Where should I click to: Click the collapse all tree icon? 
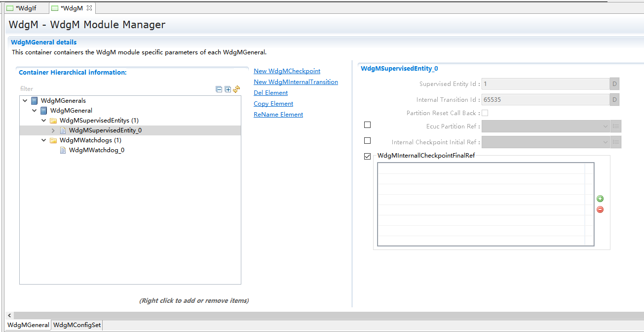click(x=219, y=89)
